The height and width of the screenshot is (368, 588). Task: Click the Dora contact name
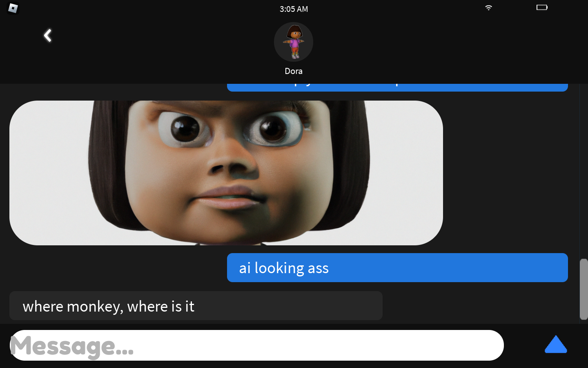click(294, 71)
